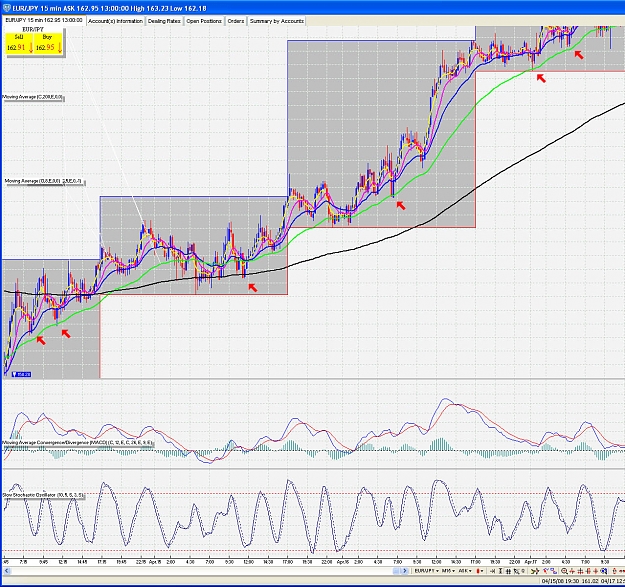This screenshot has height=587, width=625.
Task: Select the second Moving Average indicator label
Action: coord(43,181)
